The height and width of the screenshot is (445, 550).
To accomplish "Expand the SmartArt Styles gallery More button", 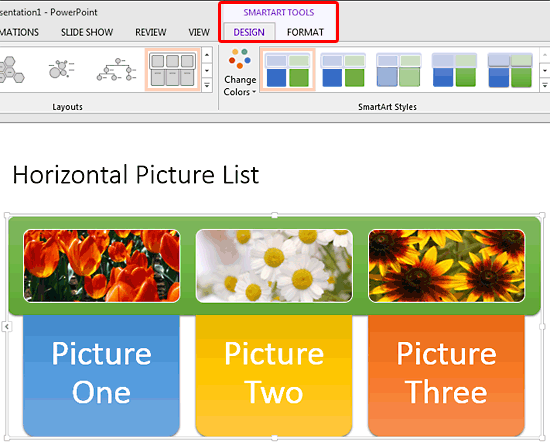I will 545,85.
